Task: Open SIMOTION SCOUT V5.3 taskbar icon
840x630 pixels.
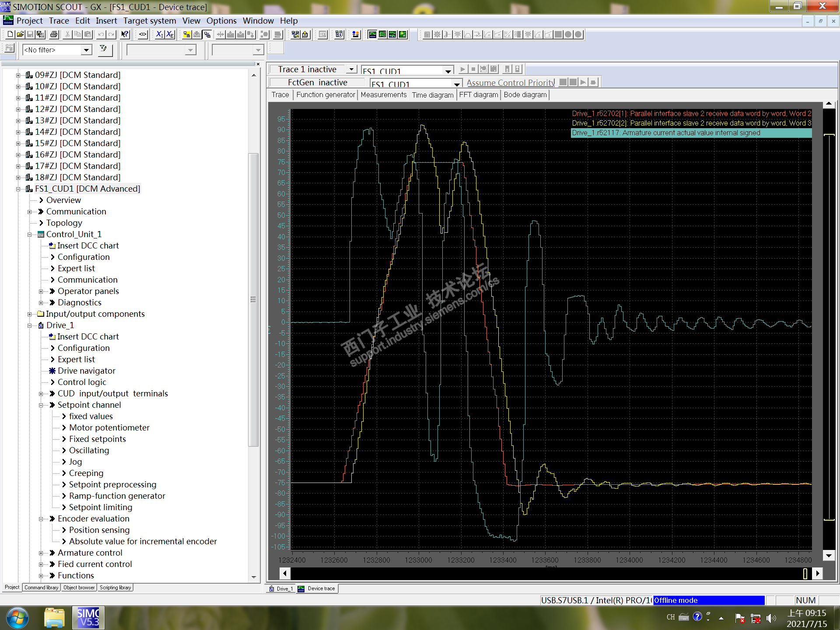Action: click(88, 617)
